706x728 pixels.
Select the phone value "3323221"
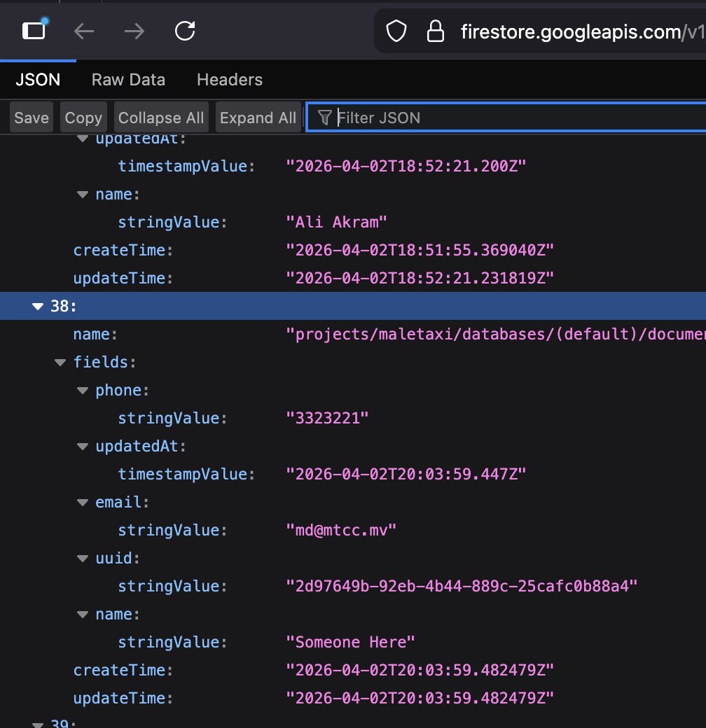point(328,419)
